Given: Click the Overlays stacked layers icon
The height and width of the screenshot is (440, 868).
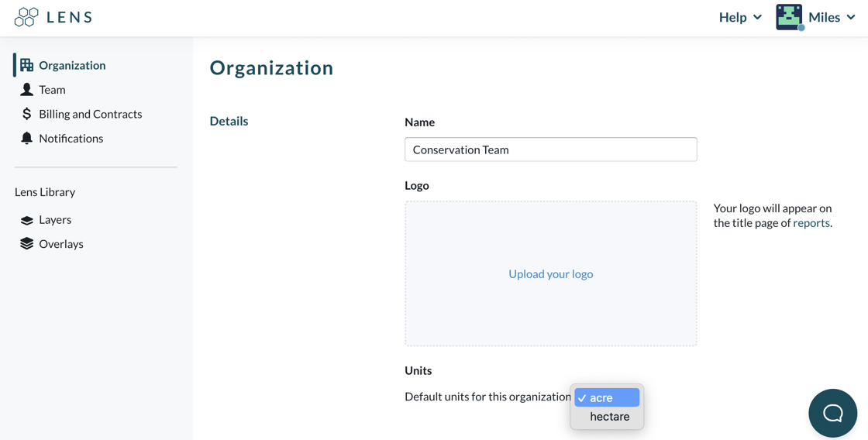Looking at the screenshot, I should pyautogui.click(x=26, y=244).
